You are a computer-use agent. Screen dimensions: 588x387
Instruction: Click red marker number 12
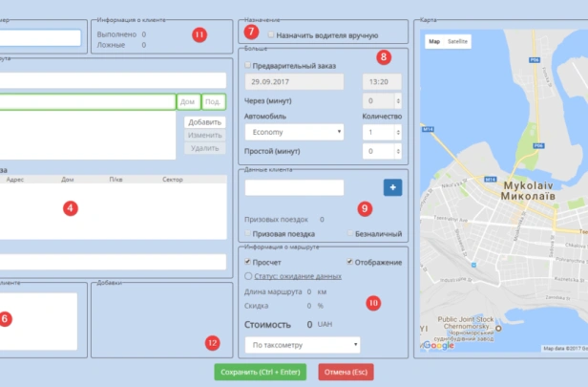coord(212,342)
